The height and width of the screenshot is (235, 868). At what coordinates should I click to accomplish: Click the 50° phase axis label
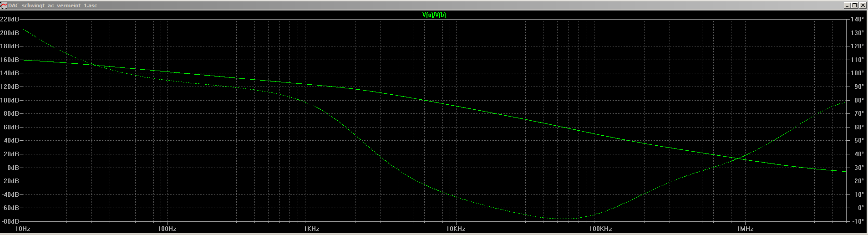tap(858, 141)
